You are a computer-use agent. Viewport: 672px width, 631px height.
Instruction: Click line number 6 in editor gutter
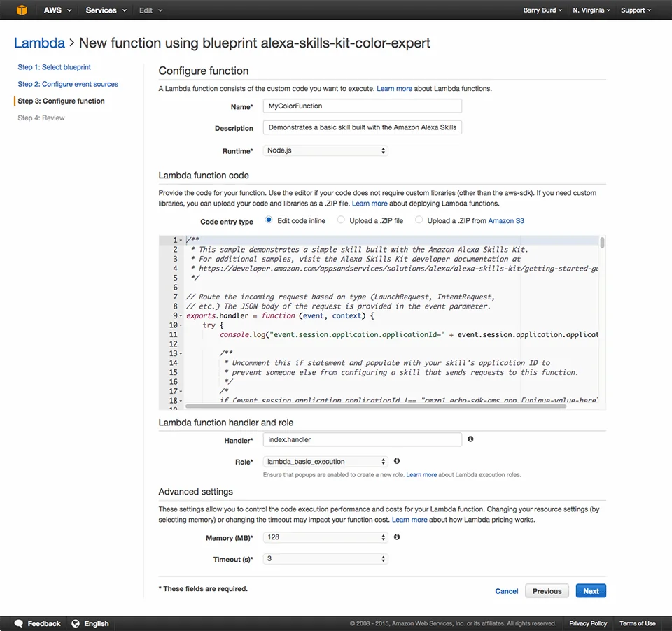(x=175, y=288)
